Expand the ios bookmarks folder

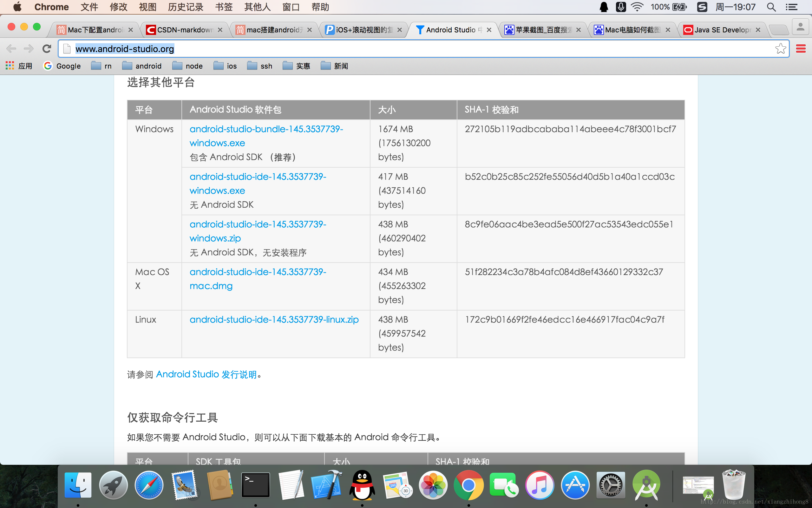(x=225, y=66)
